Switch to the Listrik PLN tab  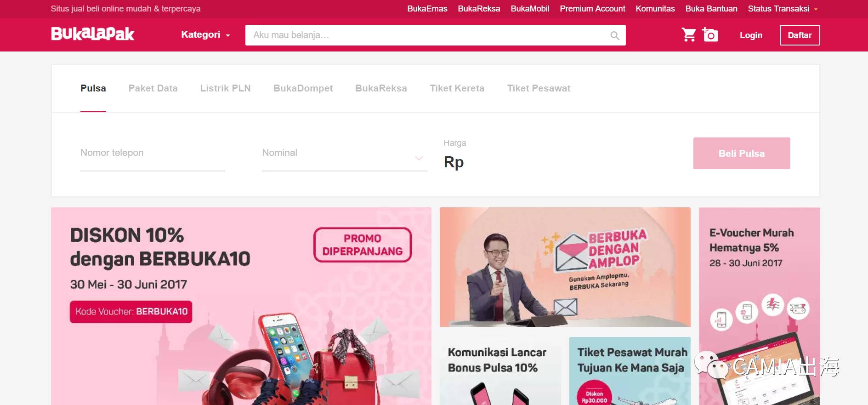click(225, 88)
